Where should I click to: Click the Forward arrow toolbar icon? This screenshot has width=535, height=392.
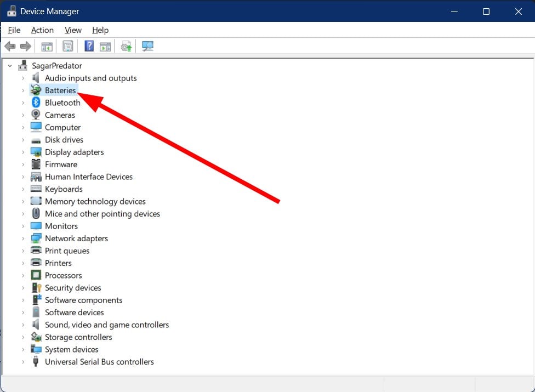point(26,46)
